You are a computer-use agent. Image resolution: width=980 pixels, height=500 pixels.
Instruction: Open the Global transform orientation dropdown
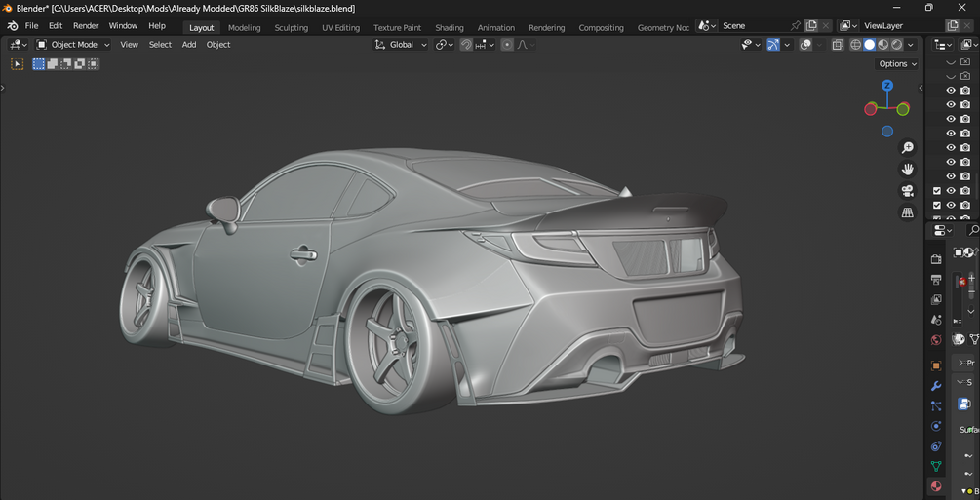tap(401, 45)
